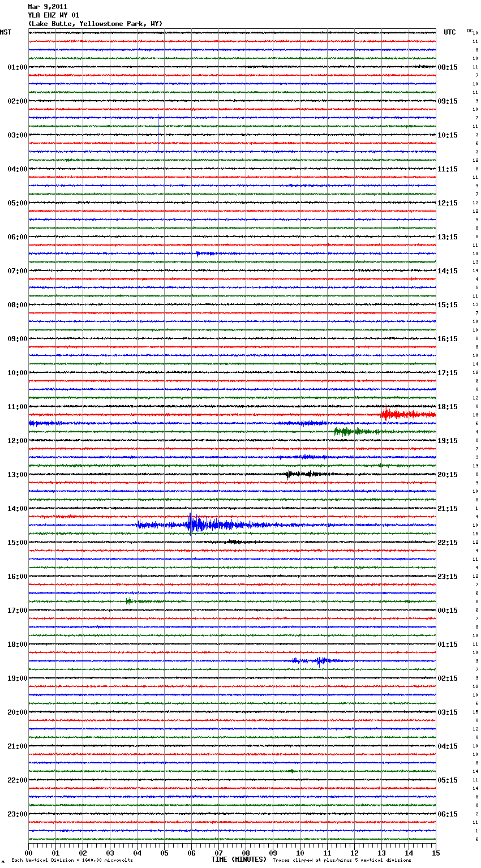Click minute 00 on bottom axis
Screen dimensions: 481x868
[x=28, y=853]
